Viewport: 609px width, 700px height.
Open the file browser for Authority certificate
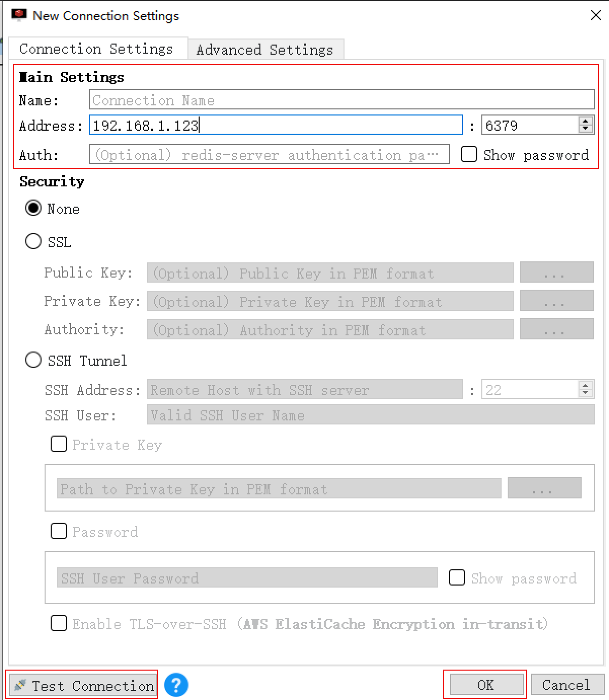click(x=556, y=329)
